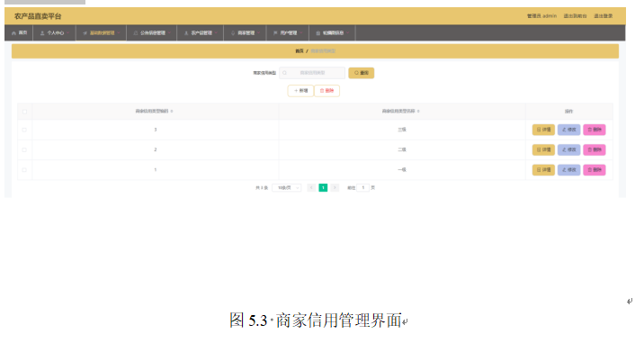644x343 pixels.
Task: Click the 商家信用类型 search input field
Action: pos(312,73)
